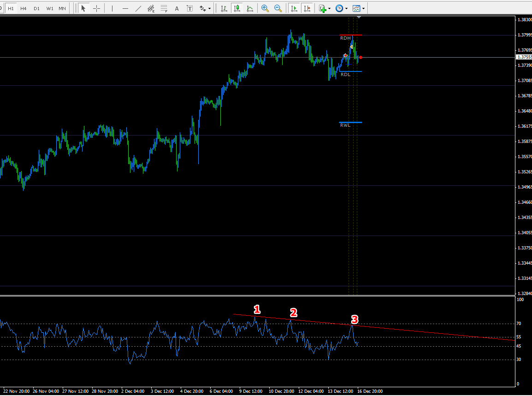532x396 pixels.
Task: Click the highlighted current price label
Action: pyautogui.click(x=524, y=57)
